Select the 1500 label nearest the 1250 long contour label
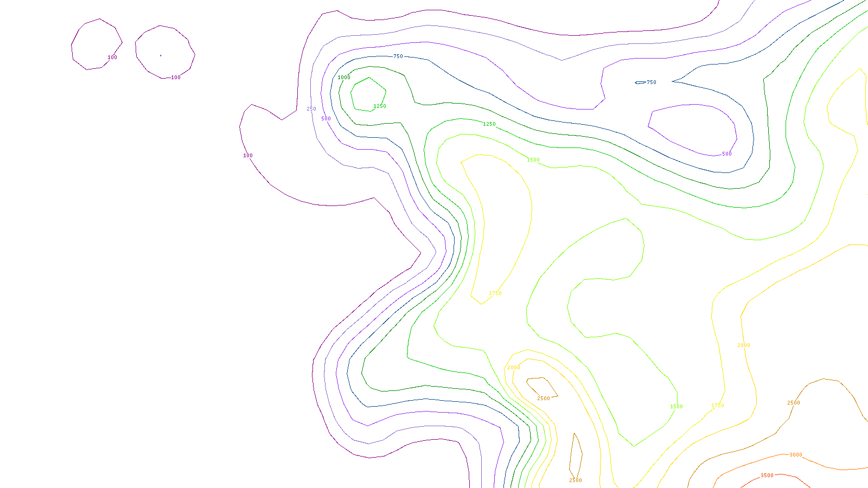 tap(533, 160)
